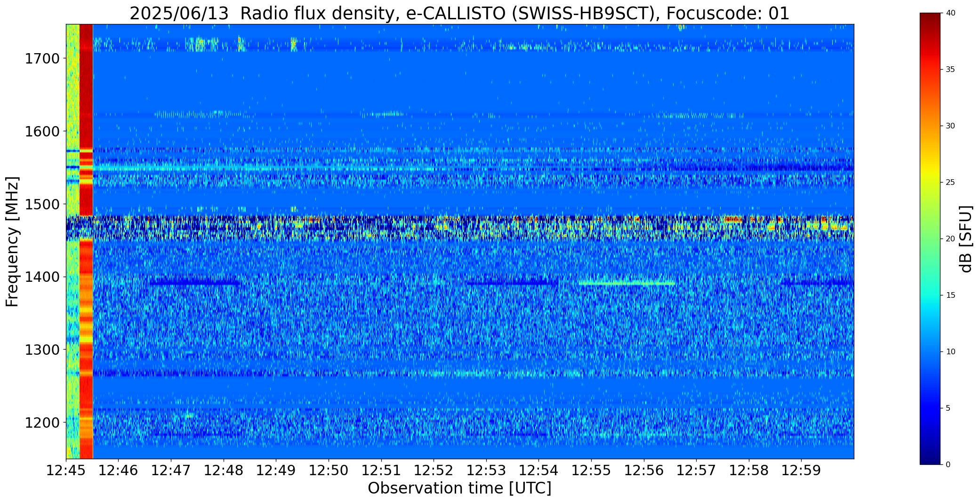The width and height of the screenshot is (980, 502).
Task: Click the dark red top of colorbar
Action: pos(931,19)
